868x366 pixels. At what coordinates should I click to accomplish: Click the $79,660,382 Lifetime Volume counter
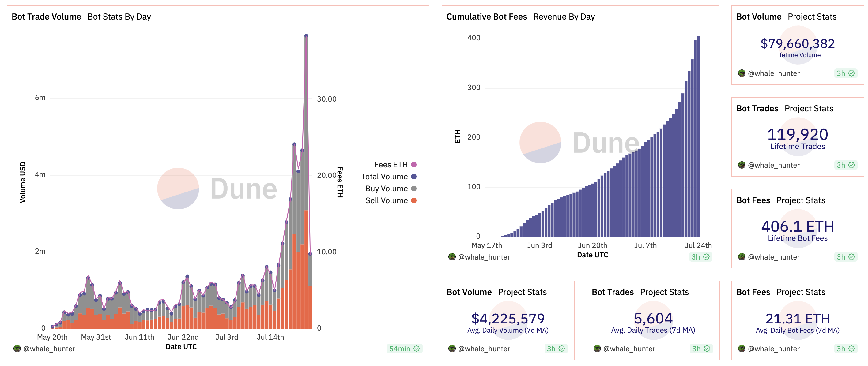(x=797, y=44)
